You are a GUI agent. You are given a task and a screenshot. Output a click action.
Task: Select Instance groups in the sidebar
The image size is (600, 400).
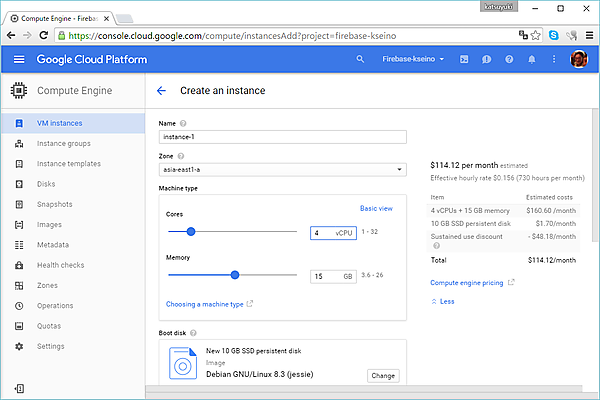tap(63, 144)
